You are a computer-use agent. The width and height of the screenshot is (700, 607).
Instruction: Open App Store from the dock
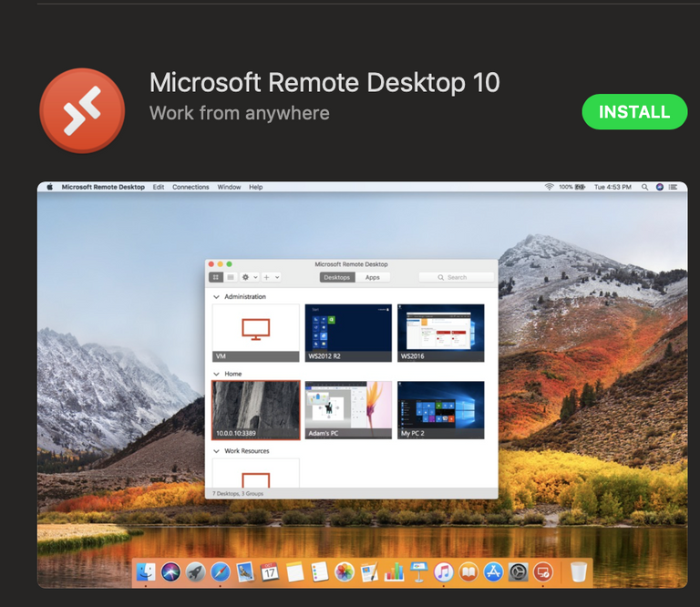pos(493,571)
